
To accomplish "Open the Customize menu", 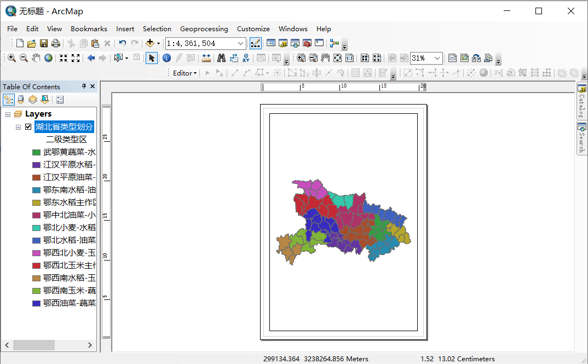I will click(x=253, y=29).
